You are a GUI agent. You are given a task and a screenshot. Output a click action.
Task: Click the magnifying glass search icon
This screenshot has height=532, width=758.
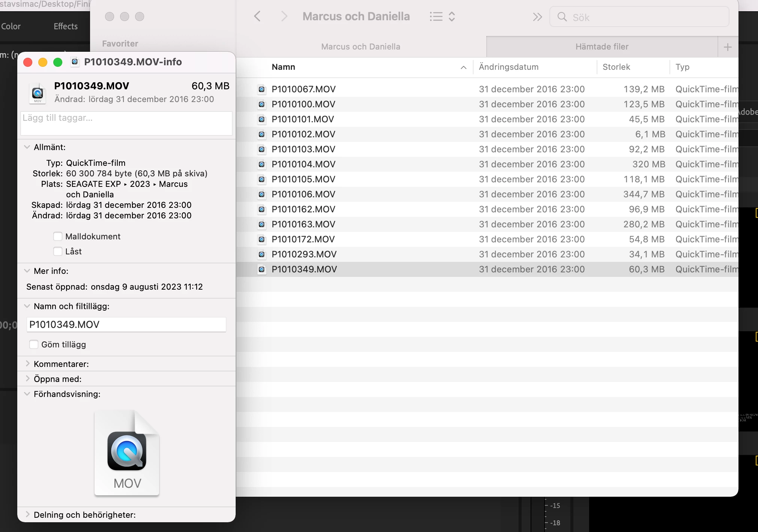click(x=562, y=17)
